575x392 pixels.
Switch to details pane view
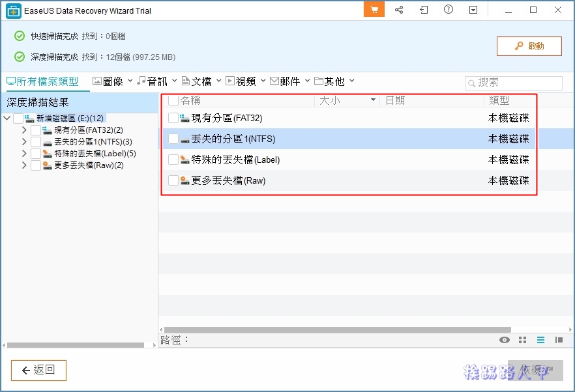click(559, 340)
